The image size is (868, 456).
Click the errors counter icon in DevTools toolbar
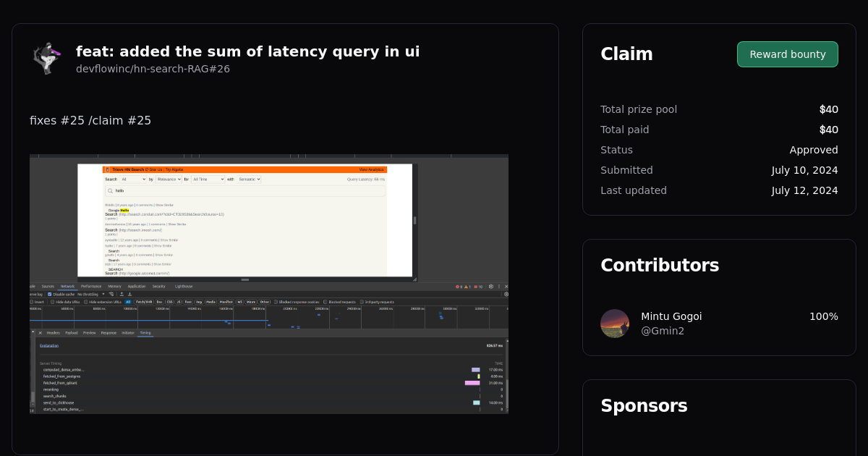click(457, 287)
